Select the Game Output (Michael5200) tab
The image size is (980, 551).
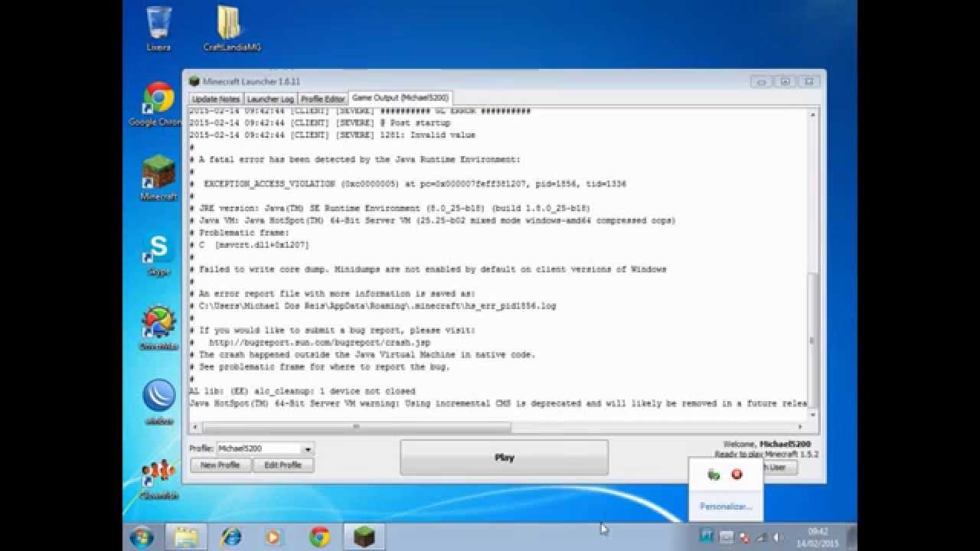pos(400,98)
